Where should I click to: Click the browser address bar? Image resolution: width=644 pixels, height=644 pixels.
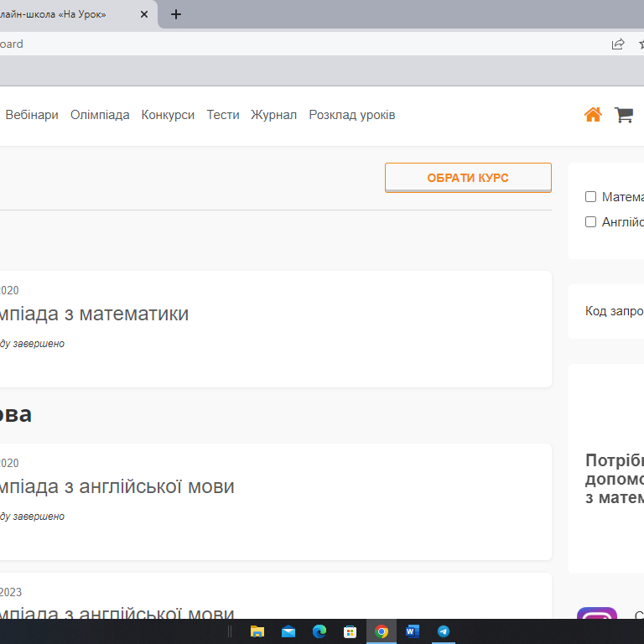[x=302, y=44]
